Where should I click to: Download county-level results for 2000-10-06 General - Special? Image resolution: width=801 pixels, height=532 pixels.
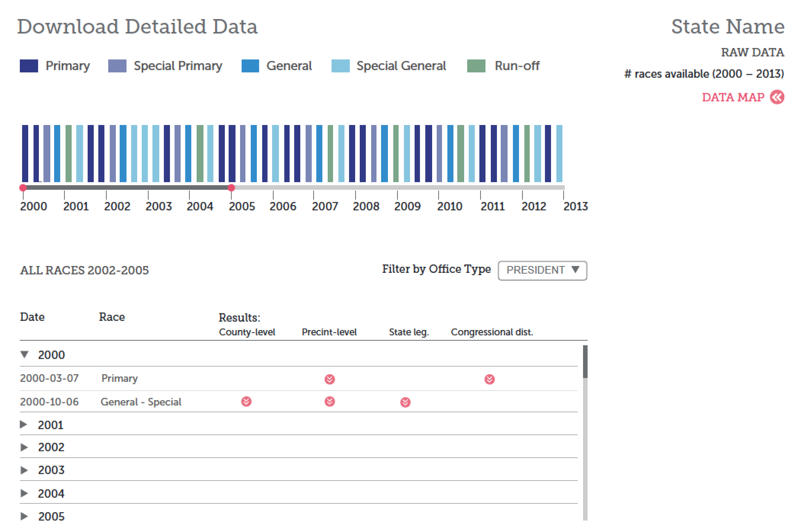click(x=247, y=402)
